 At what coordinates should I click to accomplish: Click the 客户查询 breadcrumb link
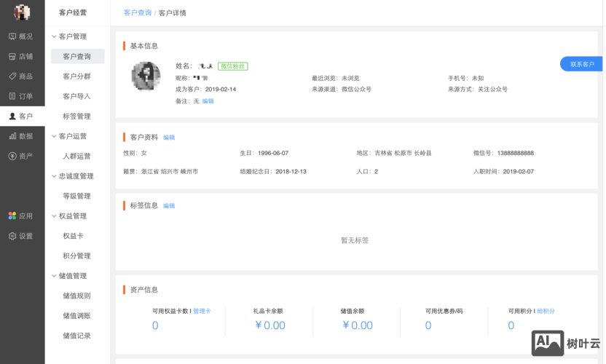[138, 13]
